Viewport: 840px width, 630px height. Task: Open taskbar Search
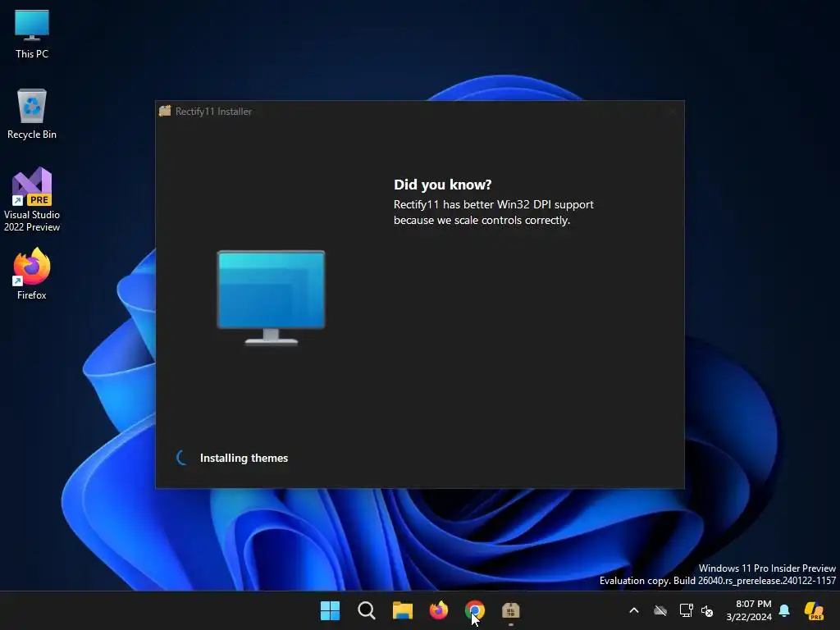pos(367,610)
